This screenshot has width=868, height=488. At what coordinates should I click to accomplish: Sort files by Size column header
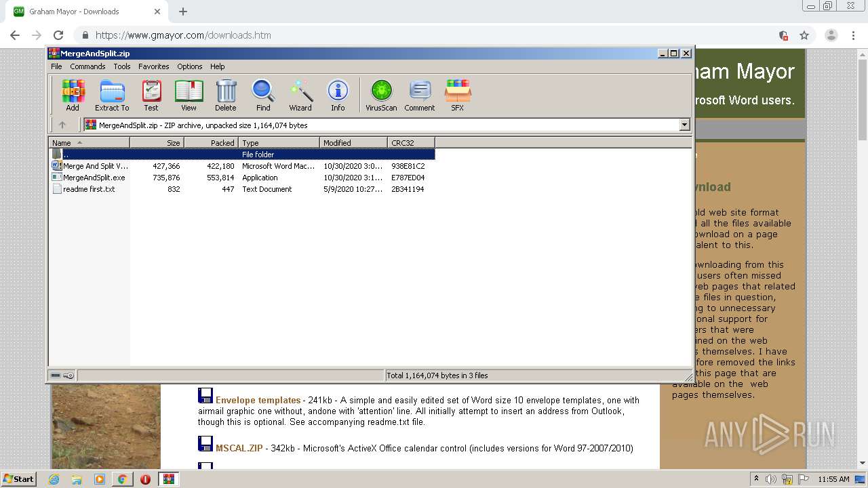click(157, 142)
